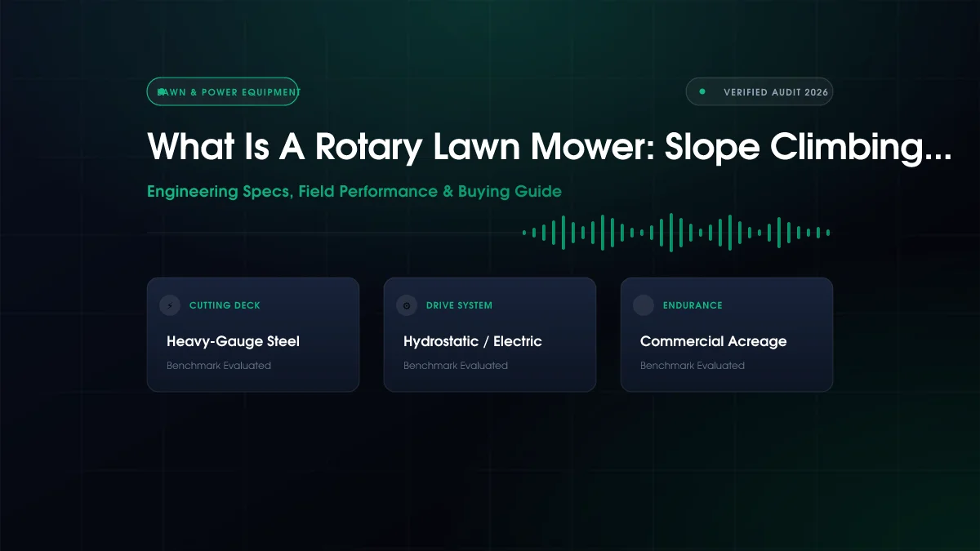Click "Benchmark Evaluated" under Hydrostatic / Electric
980x551 pixels.
[x=456, y=366]
